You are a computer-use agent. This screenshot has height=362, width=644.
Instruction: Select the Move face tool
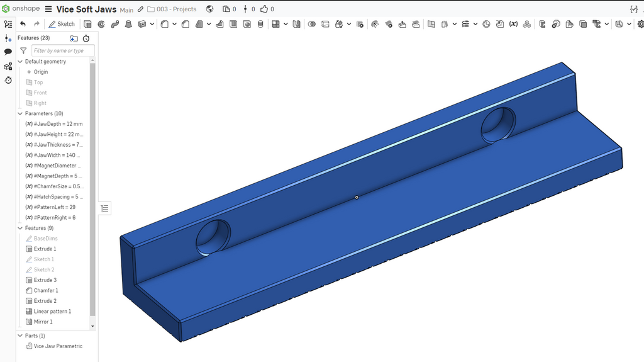tap(402, 25)
